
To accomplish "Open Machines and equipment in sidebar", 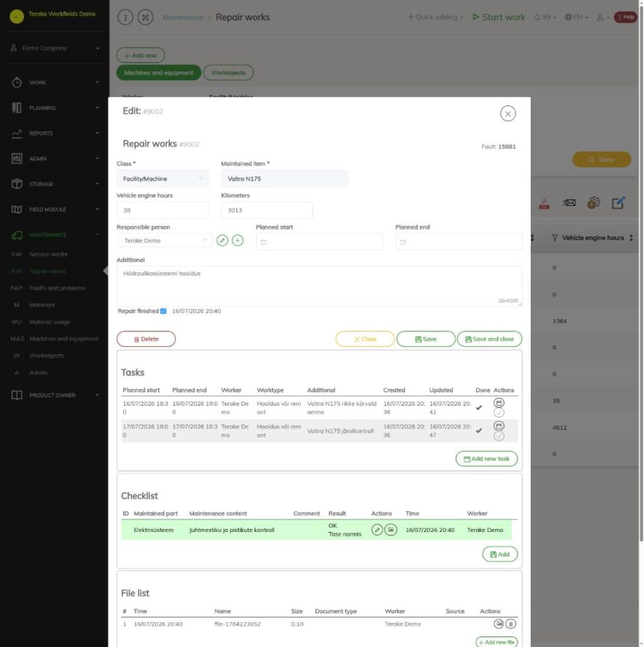I will (64, 339).
